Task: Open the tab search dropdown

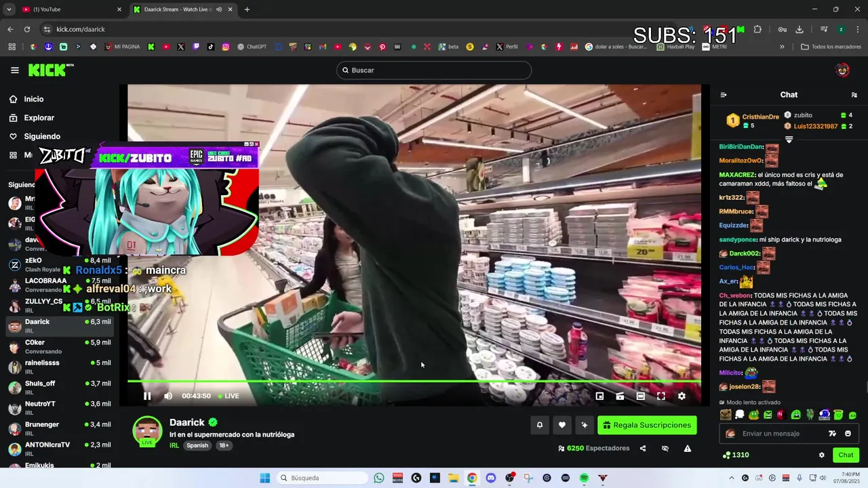Action: [9, 9]
